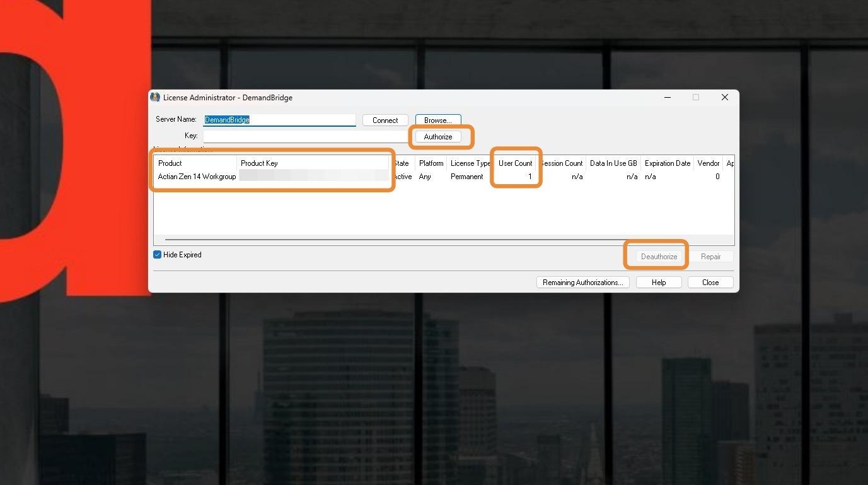The image size is (868, 485).
Task: Click the Vendor value 0
Action: [717, 177]
